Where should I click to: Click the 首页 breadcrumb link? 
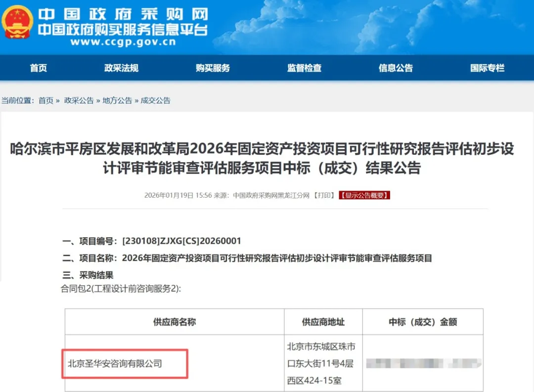(46, 100)
